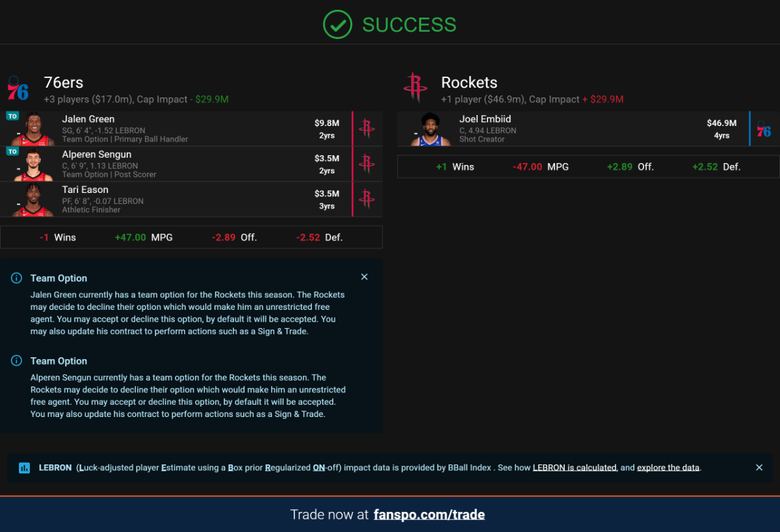
Task: Click Alperen Sengun's $3.5M salary
Action: click(x=327, y=158)
